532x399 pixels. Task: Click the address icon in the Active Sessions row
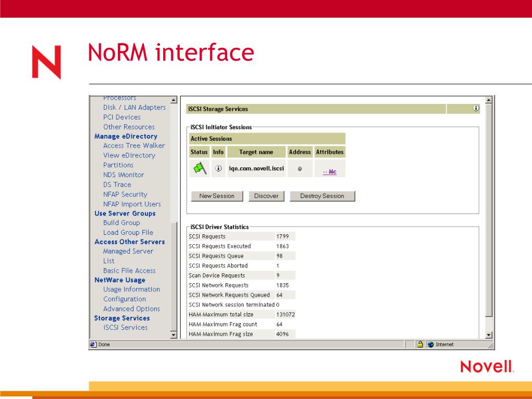[300, 169]
